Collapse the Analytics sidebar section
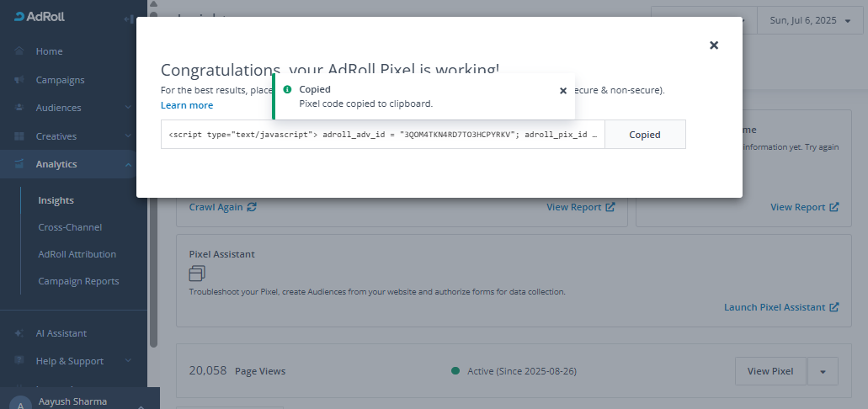The image size is (868, 409). click(127, 164)
